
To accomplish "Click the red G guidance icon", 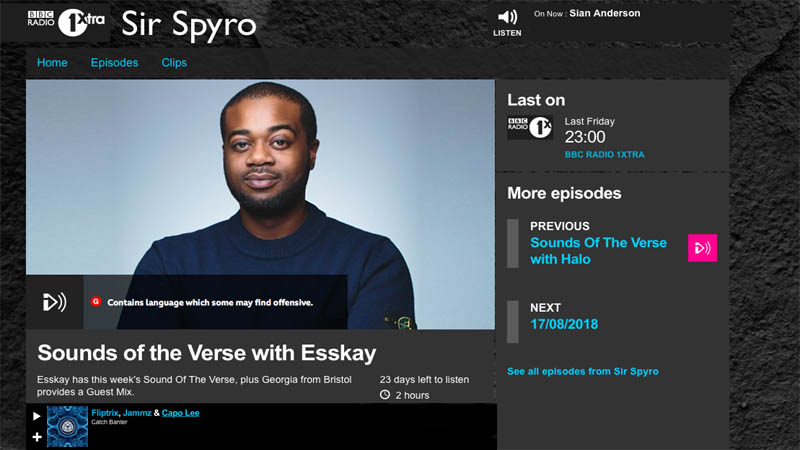I will pos(95,302).
